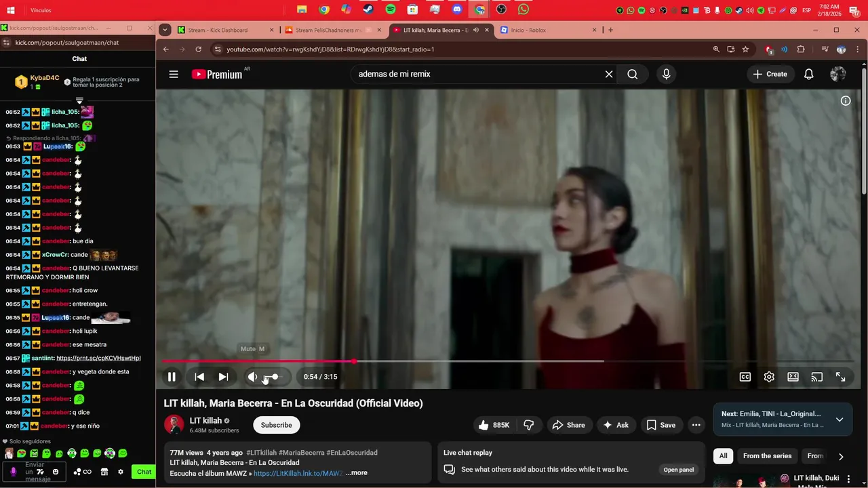Open the live chat replay panel
This screenshot has height=488, width=868.
pos(679,470)
